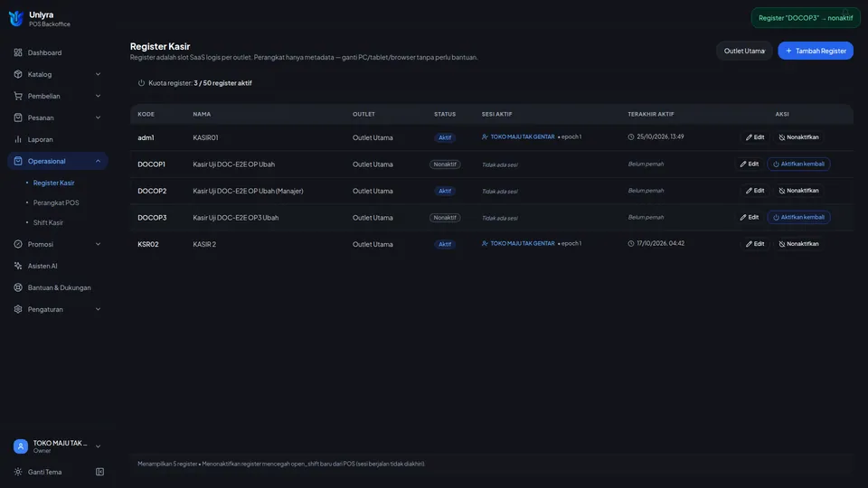Click the Nonaktif badge in DOCOP3 row
Viewport: 868px width, 488px height.
(445, 218)
